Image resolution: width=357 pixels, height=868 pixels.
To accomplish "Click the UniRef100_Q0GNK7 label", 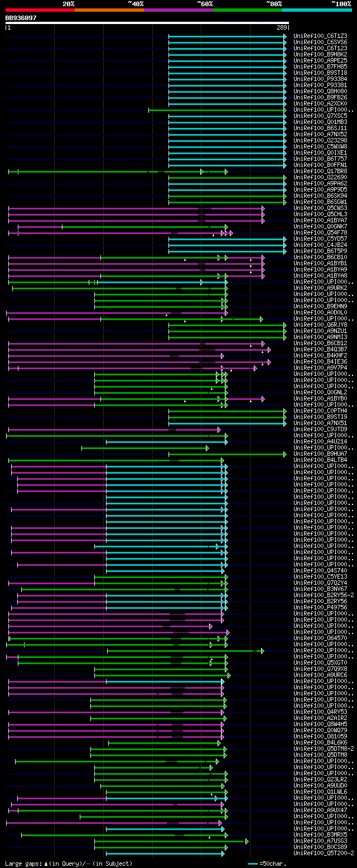I will tap(320, 226).
